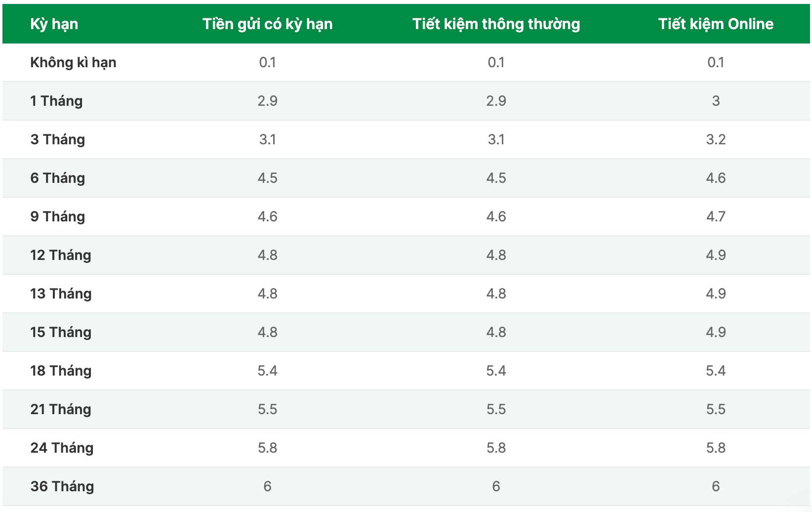Select the Tiết kiệm Online header

click(x=716, y=24)
